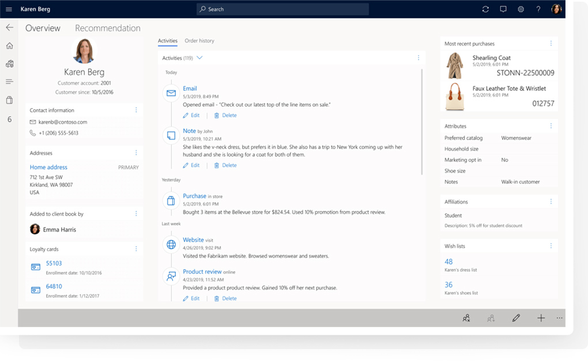Open Most recent purchases options menu

(x=551, y=43)
